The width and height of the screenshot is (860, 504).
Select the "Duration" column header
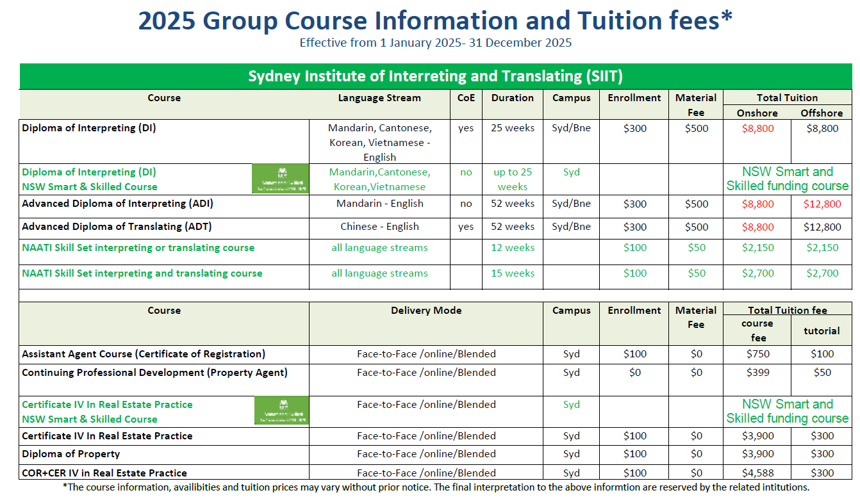point(513,98)
